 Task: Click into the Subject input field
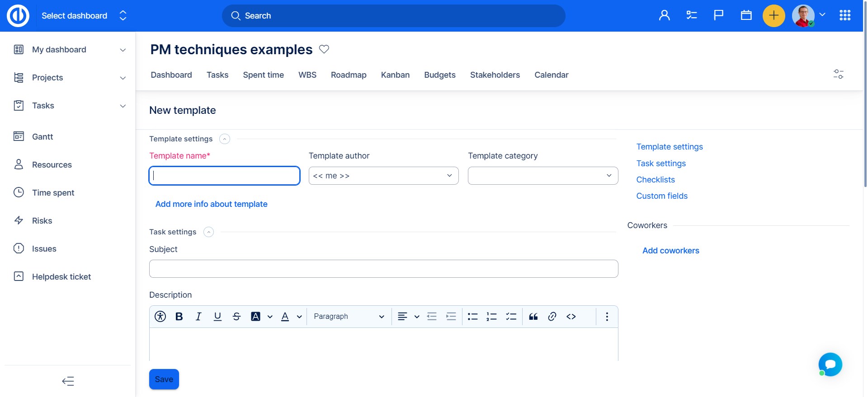[383, 269]
